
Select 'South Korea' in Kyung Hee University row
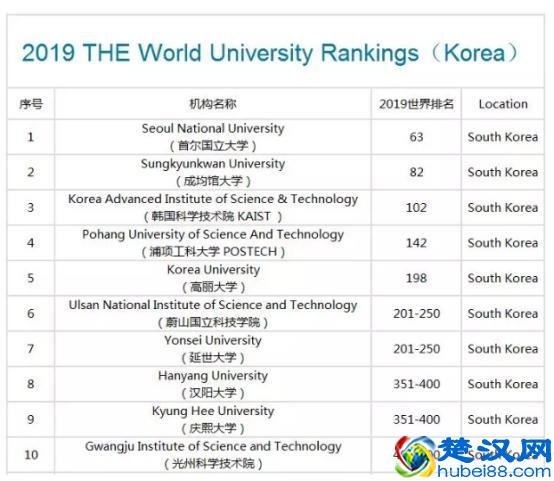(503, 420)
